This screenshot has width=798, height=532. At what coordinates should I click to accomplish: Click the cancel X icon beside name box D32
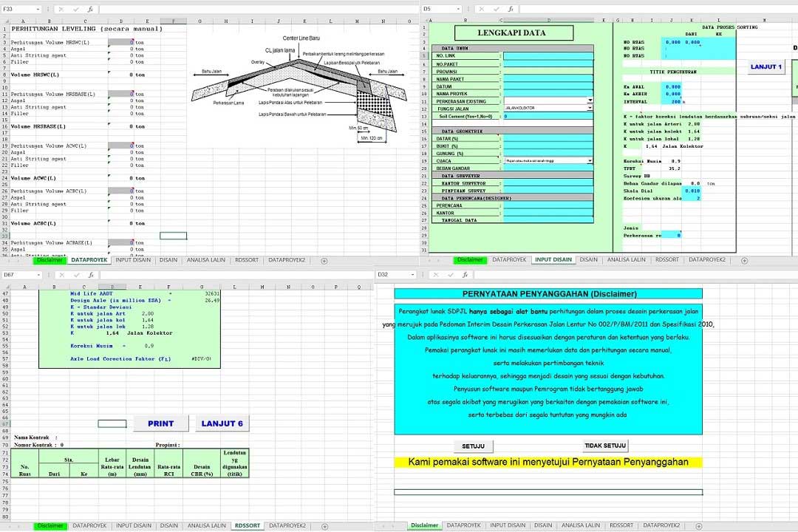coord(436,274)
